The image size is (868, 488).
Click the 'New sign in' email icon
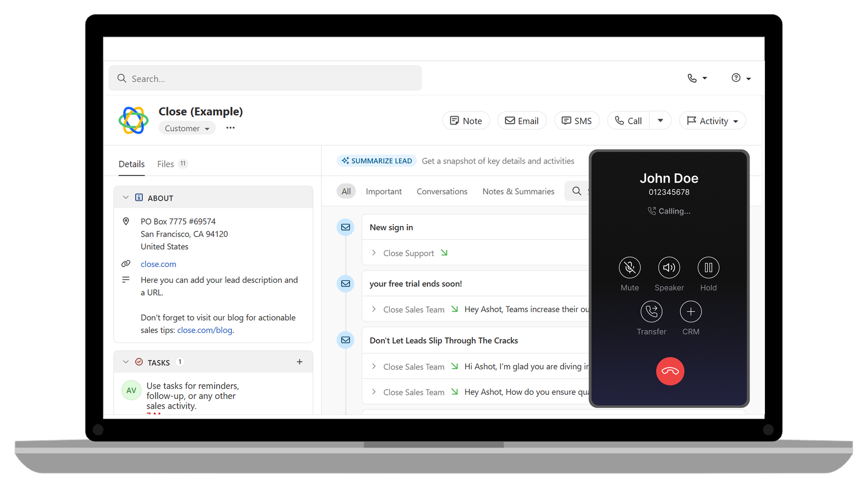pyautogui.click(x=345, y=227)
